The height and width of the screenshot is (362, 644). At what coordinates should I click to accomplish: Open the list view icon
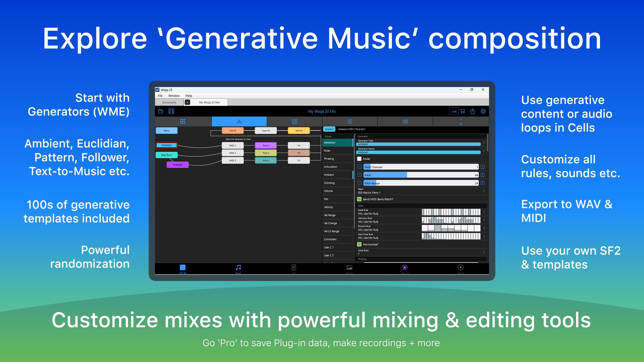point(405,122)
